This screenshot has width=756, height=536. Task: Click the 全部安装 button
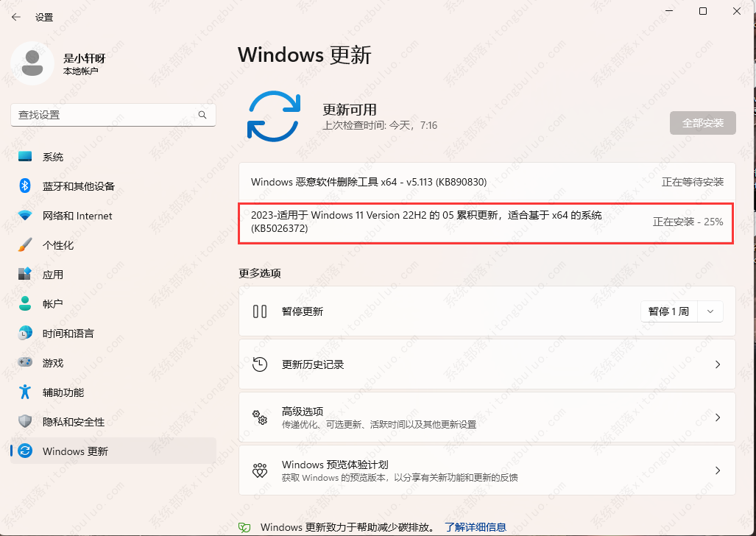pos(702,123)
